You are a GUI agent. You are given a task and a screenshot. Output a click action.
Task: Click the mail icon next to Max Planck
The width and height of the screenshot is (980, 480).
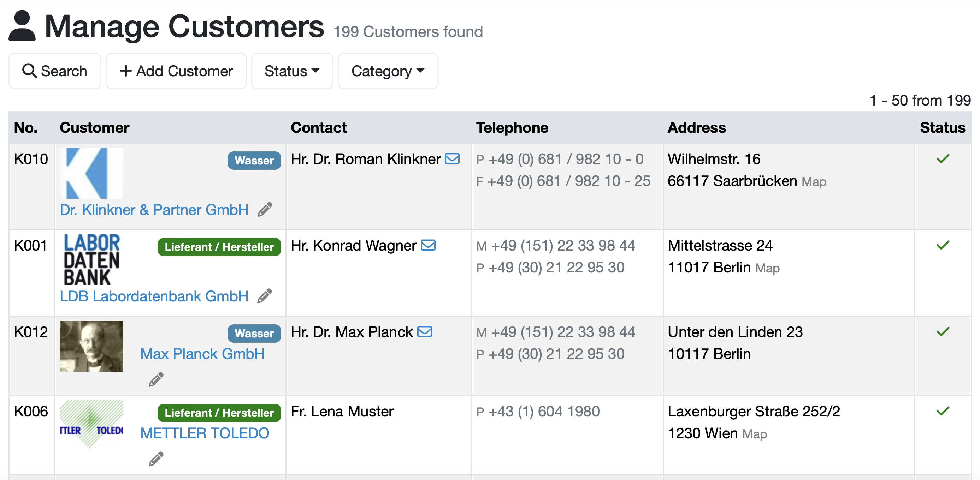tap(425, 332)
